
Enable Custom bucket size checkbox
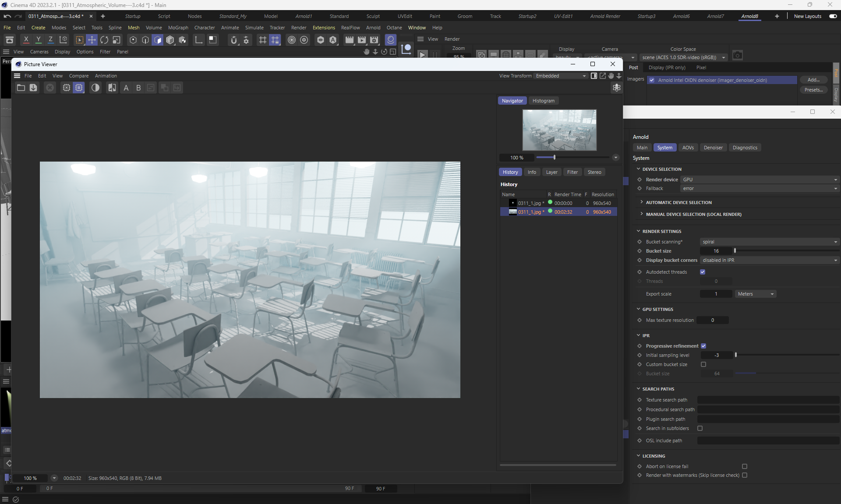703,364
